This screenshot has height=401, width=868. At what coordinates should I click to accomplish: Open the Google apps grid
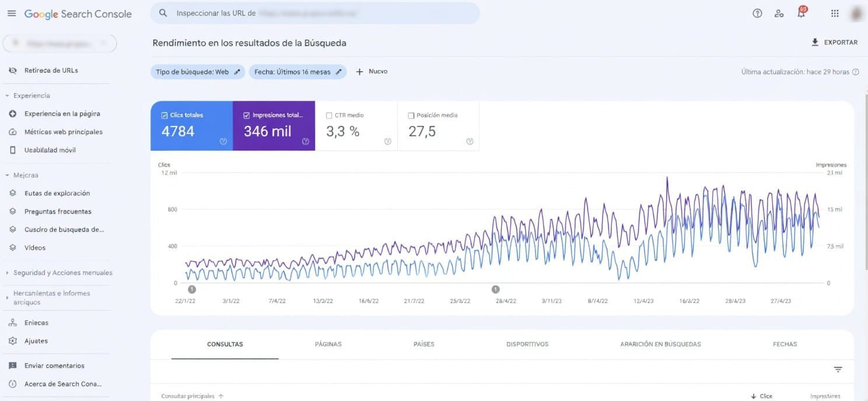pyautogui.click(x=834, y=13)
